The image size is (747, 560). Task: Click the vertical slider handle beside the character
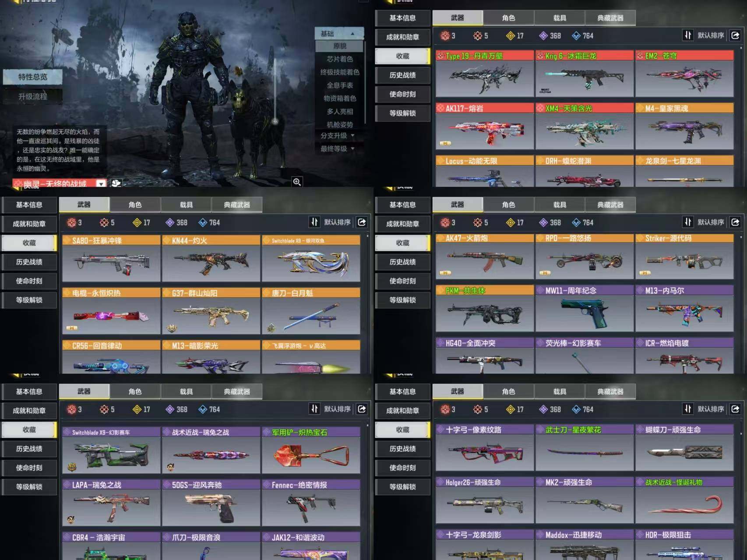point(275,121)
